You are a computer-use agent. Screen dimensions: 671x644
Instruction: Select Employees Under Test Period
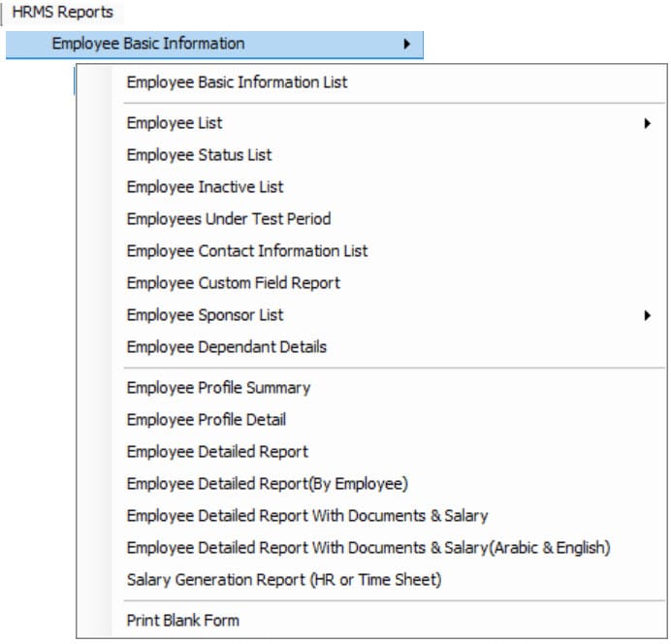click(371, 219)
